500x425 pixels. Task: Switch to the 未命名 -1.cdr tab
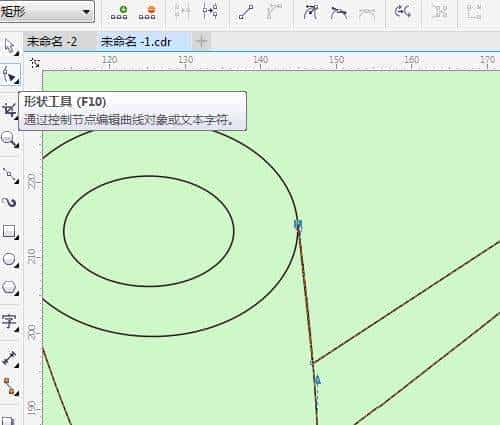[x=136, y=42]
